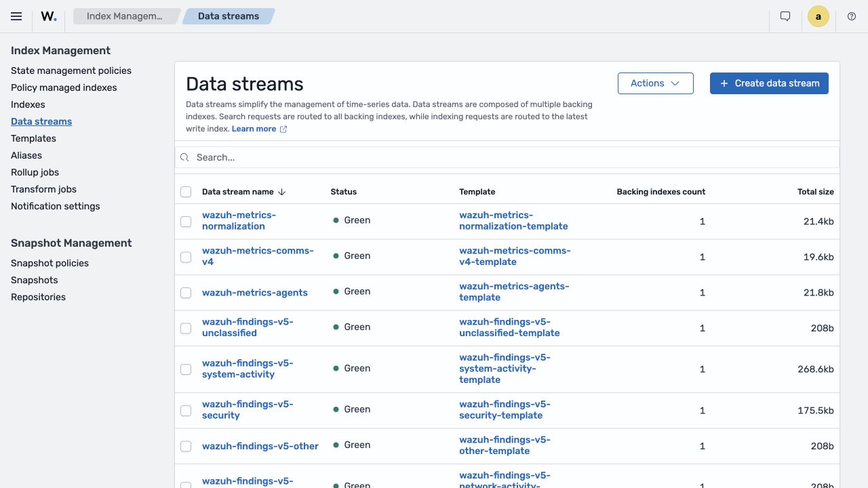Viewport: 868px width, 488px height.
Task: Open Rollup jobs
Action: pyautogui.click(x=35, y=172)
